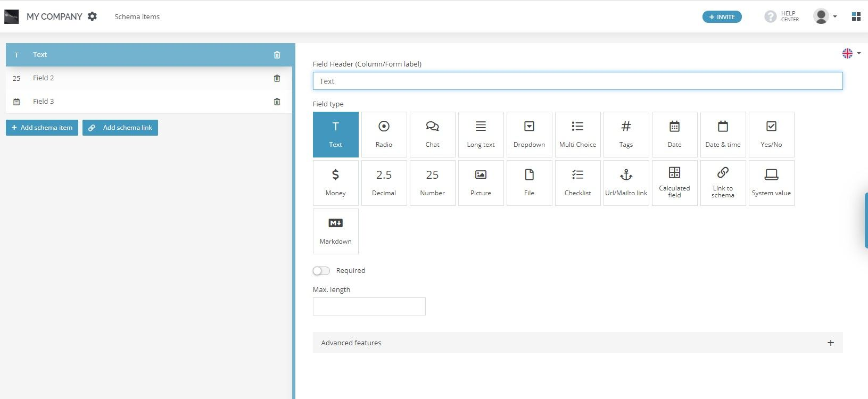Choose the Radio field type
This screenshot has width=868, height=399.
coord(384,135)
